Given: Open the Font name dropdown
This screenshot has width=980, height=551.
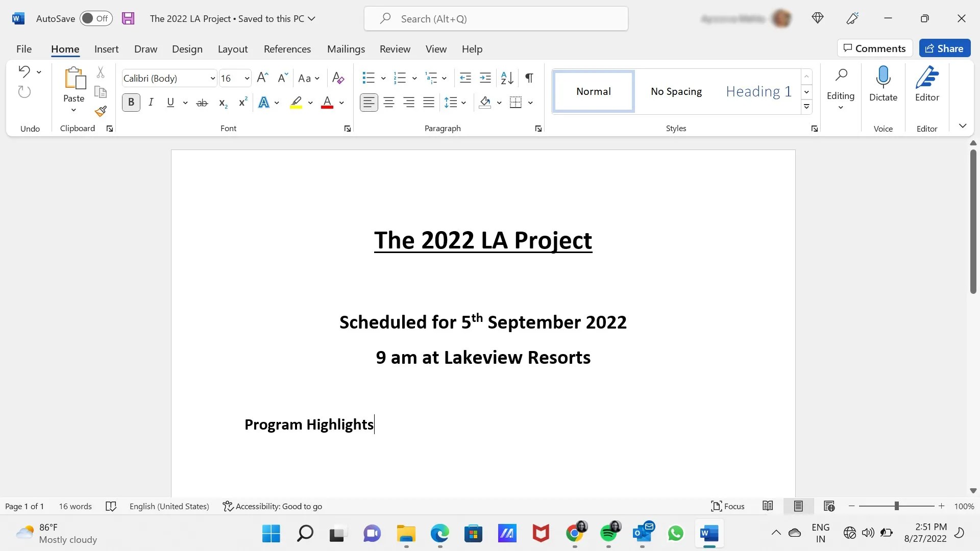Looking at the screenshot, I should (x=212, y=78).
